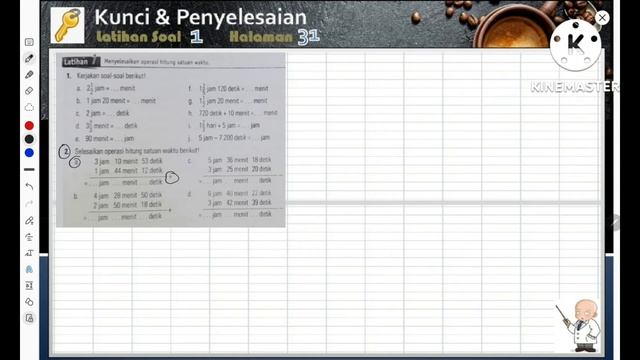Open the pen stroke thickness option

point(29,169)
